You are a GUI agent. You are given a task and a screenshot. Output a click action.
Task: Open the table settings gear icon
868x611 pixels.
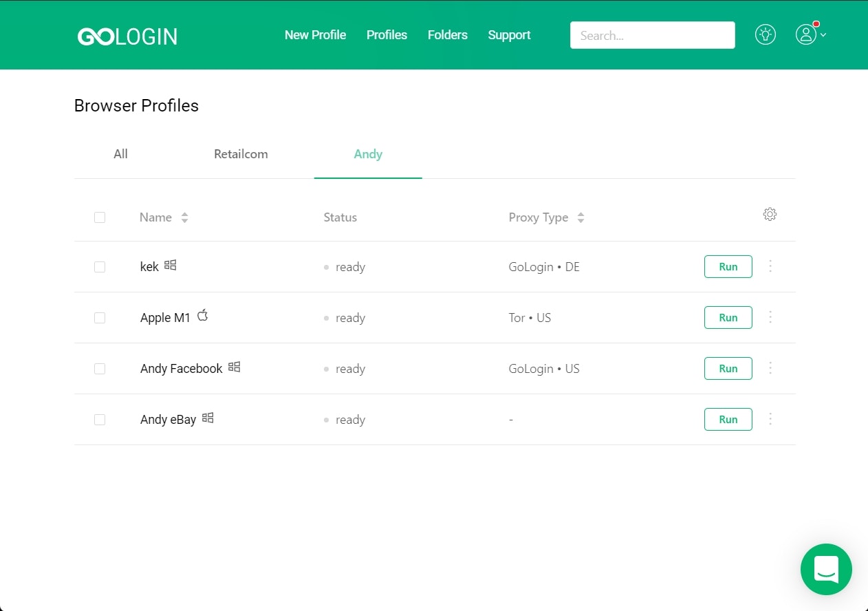770,214
